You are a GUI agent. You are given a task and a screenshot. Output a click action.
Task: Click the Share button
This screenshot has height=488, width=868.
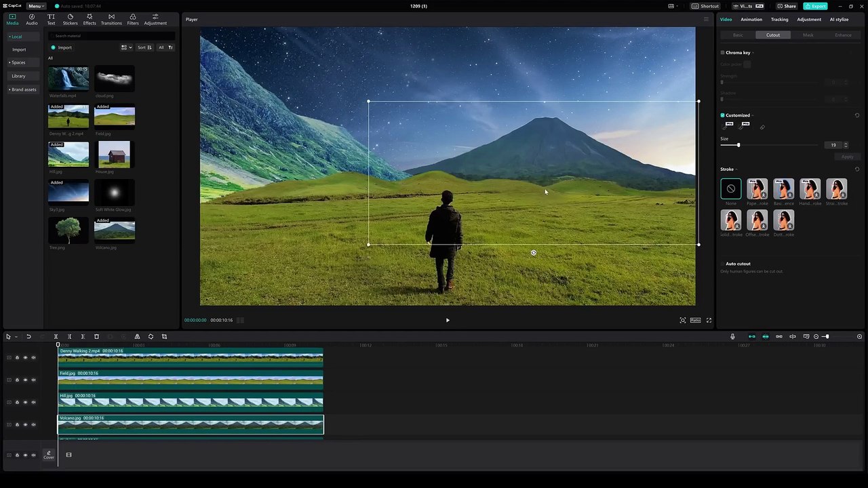click(x=787, y=6)
